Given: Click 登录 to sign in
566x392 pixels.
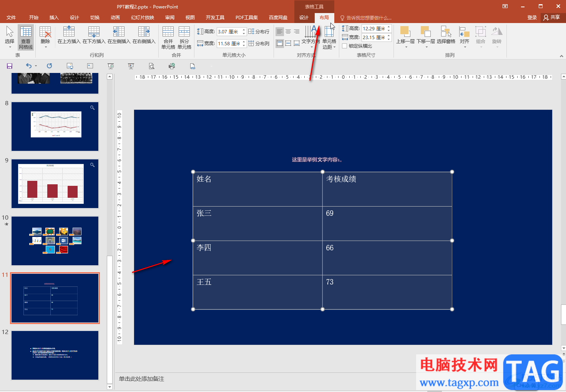Looking at the screenshot, I should tap(532, 18).
